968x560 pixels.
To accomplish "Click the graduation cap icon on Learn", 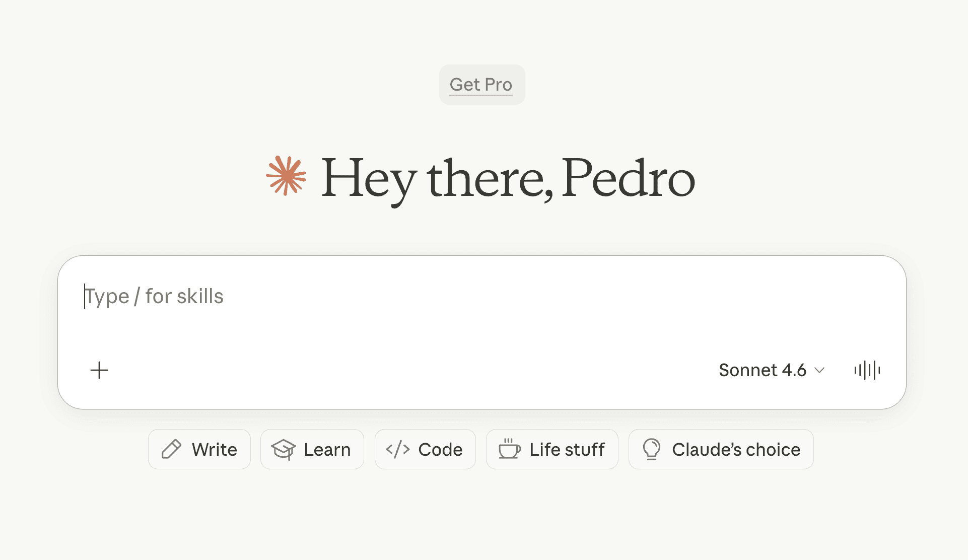I will click(284, 449).
